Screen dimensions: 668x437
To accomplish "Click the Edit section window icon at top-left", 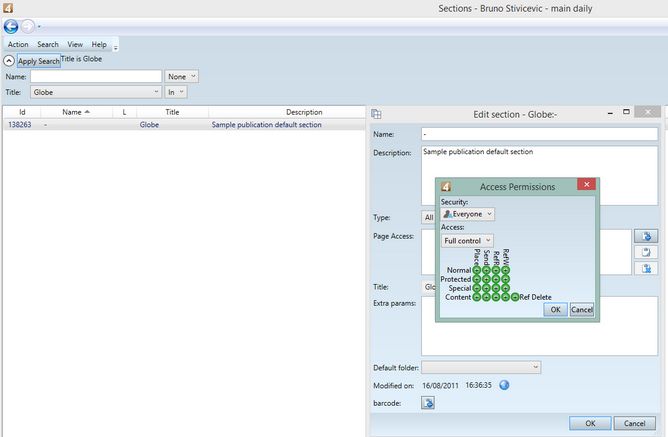I will tap(376, 114).
